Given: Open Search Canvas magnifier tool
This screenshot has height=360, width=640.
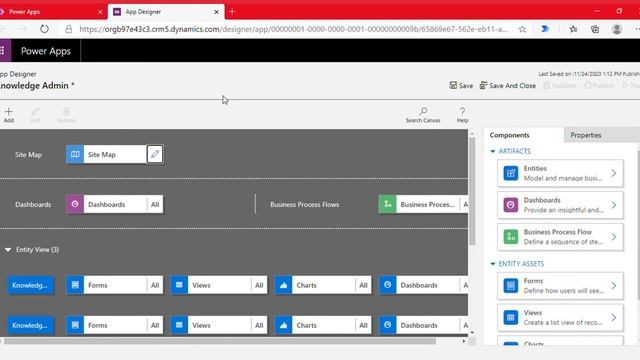Looking at the screenshot, I should 423,111.
